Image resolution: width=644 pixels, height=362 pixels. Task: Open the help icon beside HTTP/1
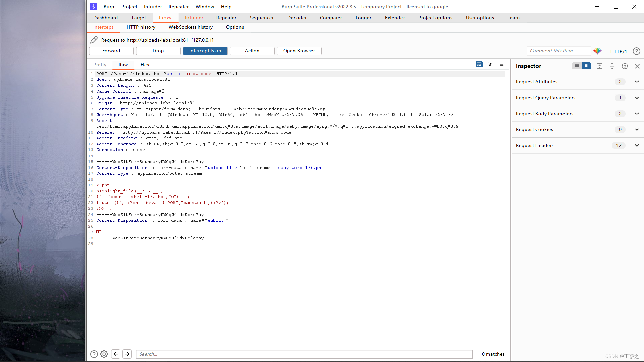tap(636, 51)
